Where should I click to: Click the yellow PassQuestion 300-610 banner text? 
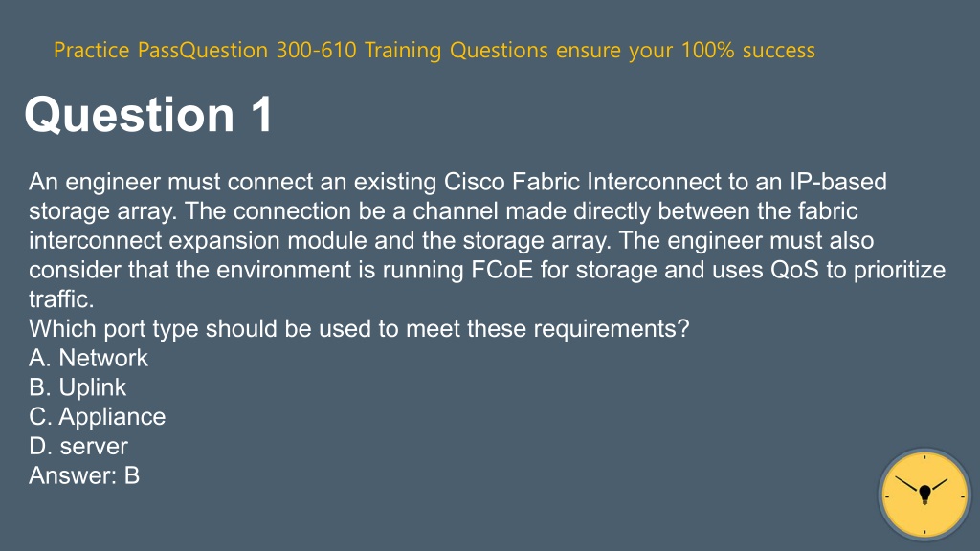(434, 50)
